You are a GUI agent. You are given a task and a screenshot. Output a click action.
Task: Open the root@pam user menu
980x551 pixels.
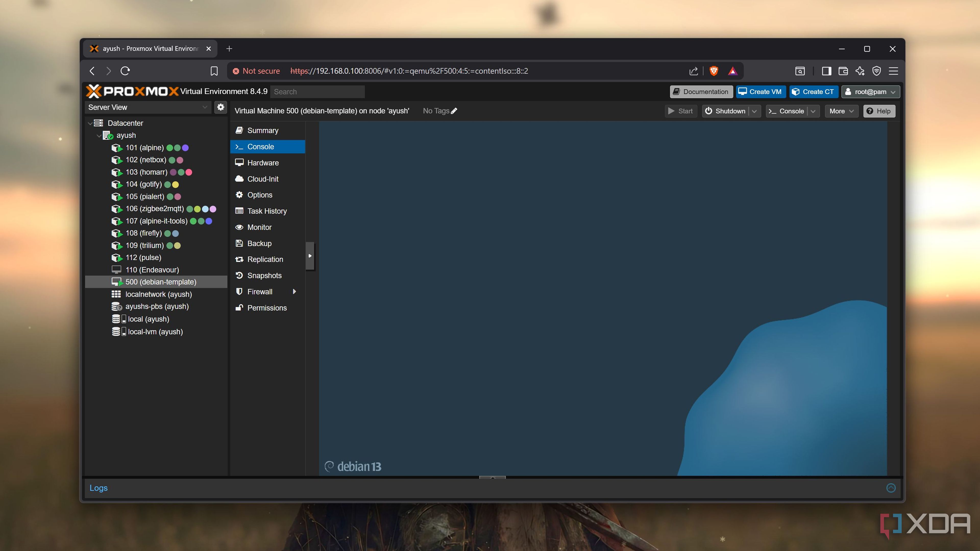[x=871, y=92]
